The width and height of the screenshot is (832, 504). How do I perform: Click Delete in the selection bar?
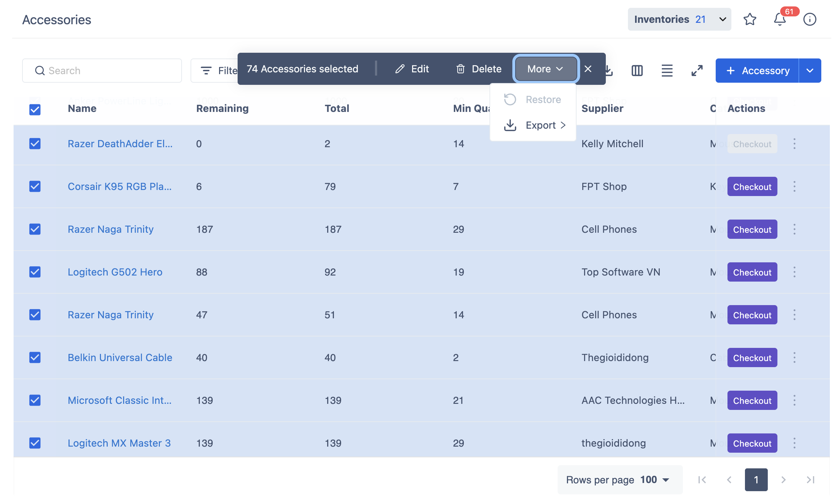click(479, 69)
